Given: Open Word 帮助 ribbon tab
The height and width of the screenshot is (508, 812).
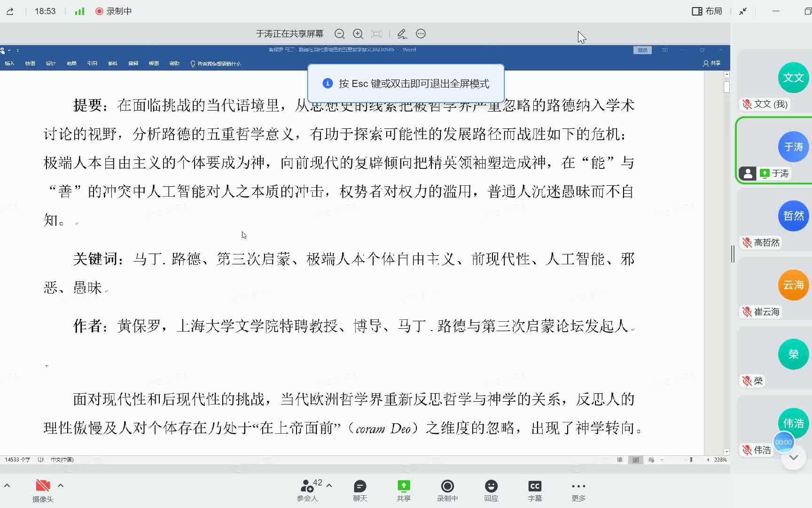Looking at the screenshot, I should click(x=174, y=63).
